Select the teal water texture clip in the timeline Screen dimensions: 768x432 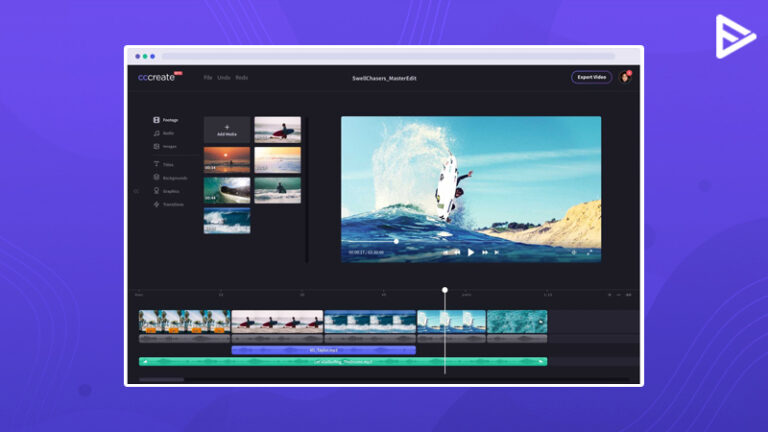coord(517,322)
